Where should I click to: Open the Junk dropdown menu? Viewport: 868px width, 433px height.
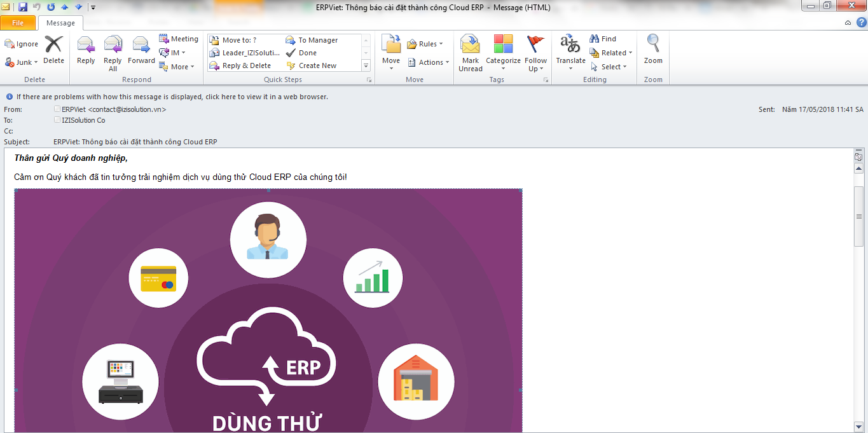[22, 62]
